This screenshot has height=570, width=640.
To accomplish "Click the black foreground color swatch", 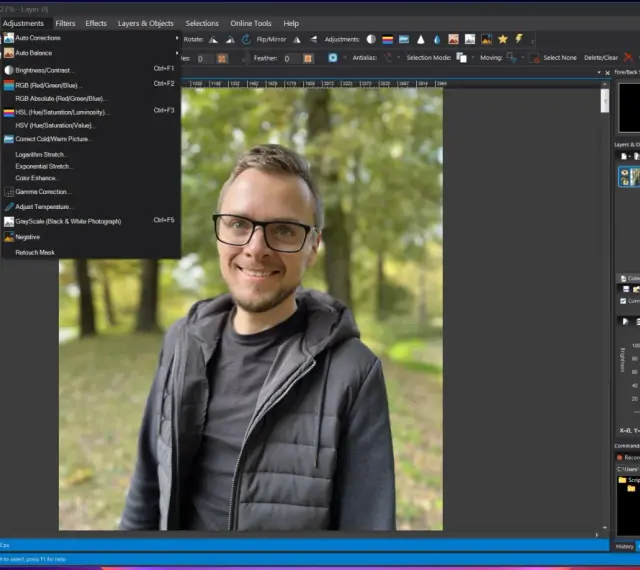I will coord(629,108).
